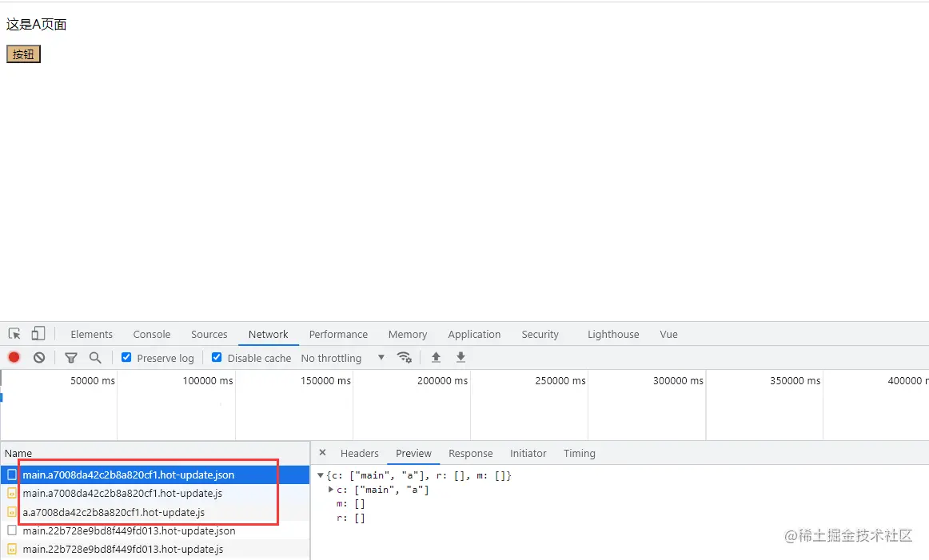
Task: Click the import HAR upload icon
Action: 436,358
